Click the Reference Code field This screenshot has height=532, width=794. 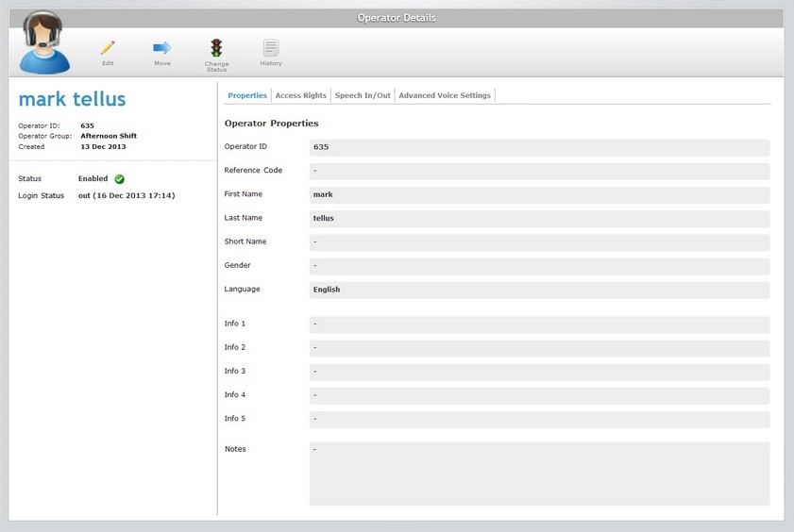pyautogui.click(x=539, y=171)
